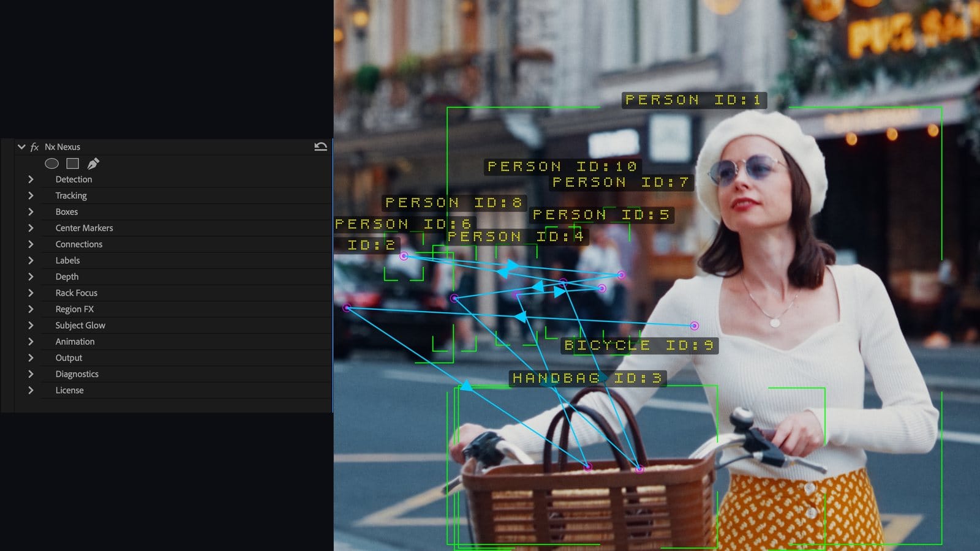Expand the Output section
This screenshot has width=980, height=551.
(31, 358)
